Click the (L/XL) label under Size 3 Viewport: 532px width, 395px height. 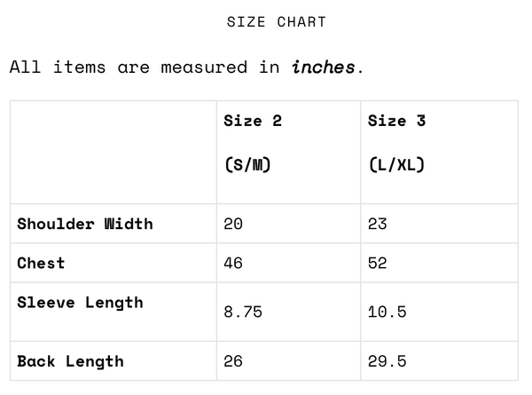(396, 165)
